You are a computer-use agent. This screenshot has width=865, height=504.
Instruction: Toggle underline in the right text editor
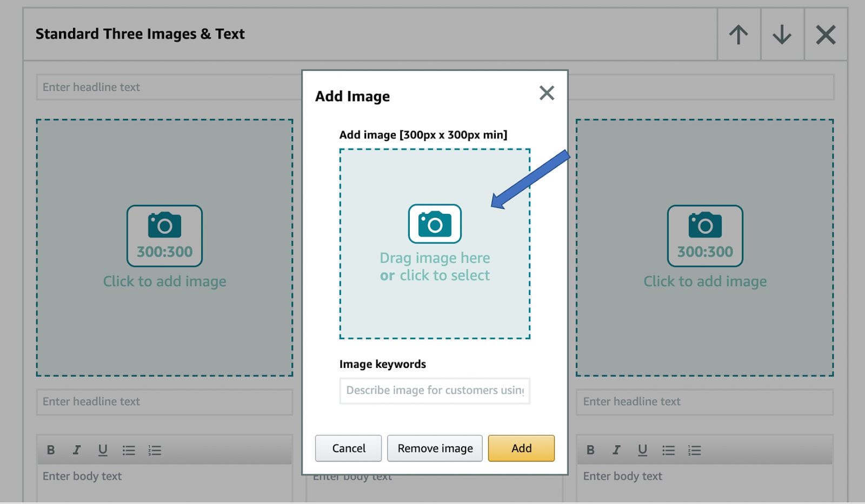642,450
